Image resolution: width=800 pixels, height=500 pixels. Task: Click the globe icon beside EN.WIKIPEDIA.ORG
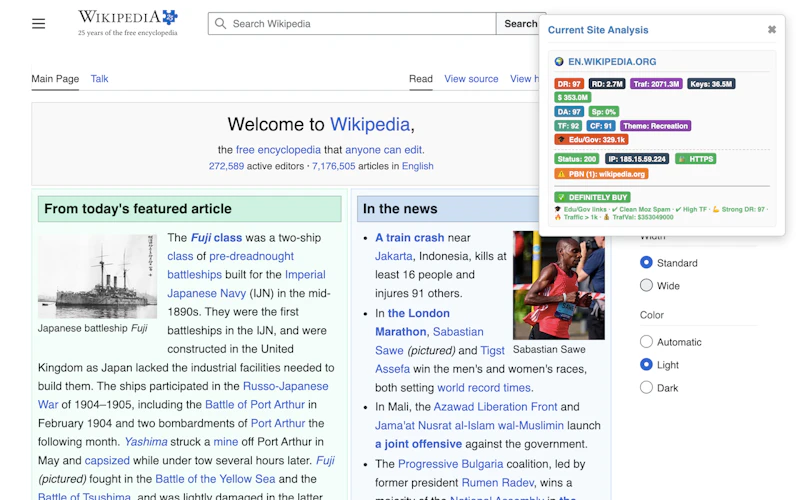click(559, 61)
